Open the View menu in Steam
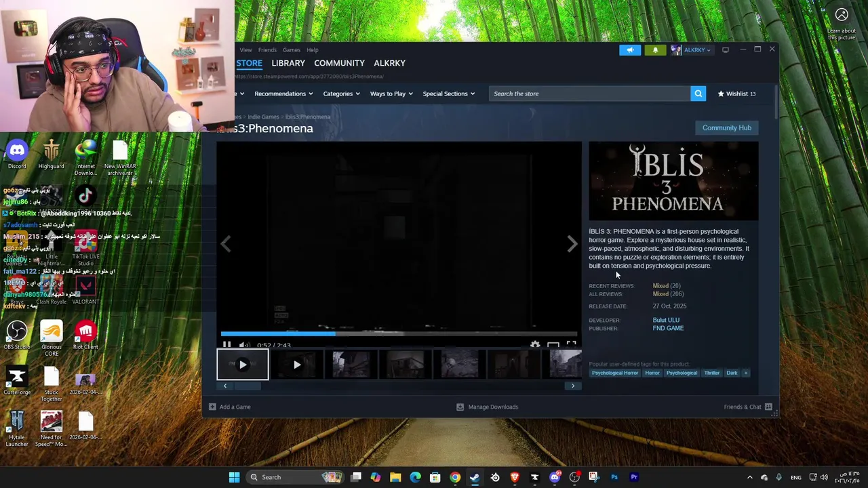This screenshot has height=488, width=868. pyautogui.click(x=245, y=49)
